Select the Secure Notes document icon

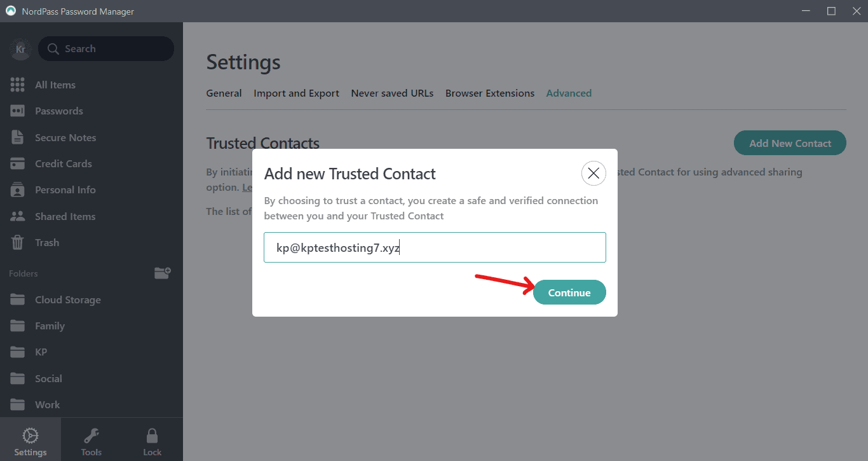(x=17, y=137)
